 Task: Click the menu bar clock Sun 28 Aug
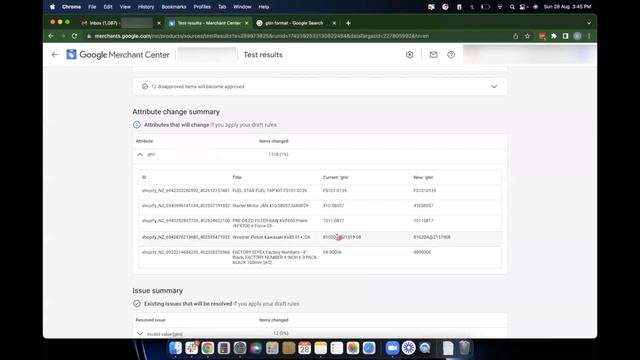point(567,7)
